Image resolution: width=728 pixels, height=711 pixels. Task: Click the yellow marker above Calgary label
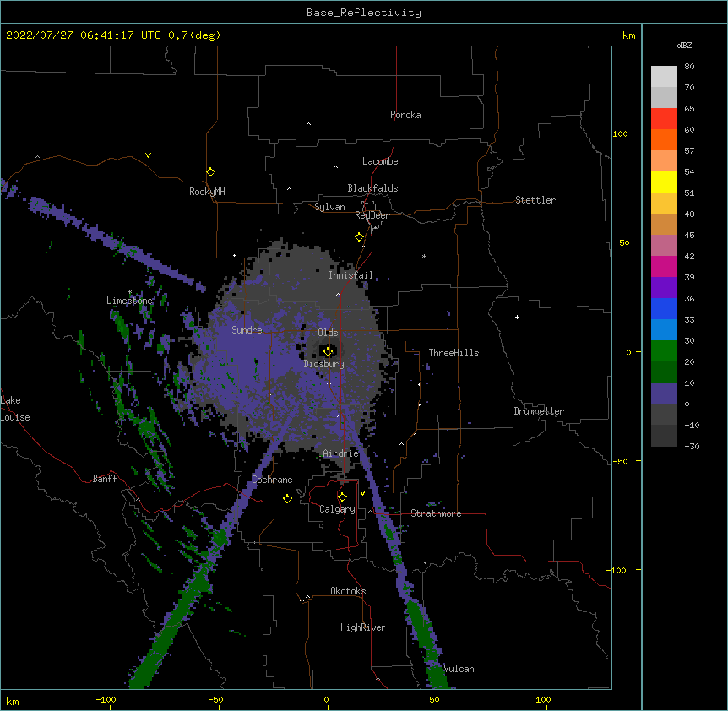(x=342, y=497)
